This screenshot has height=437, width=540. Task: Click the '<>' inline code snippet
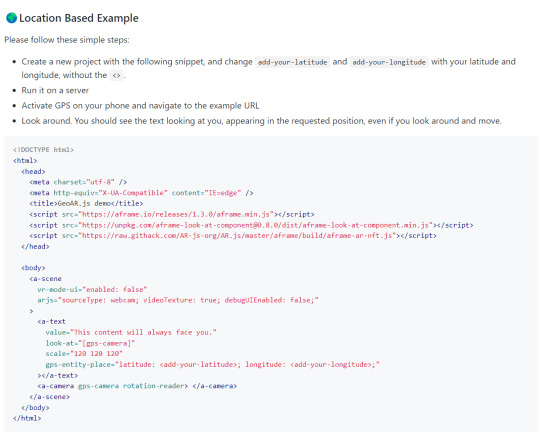[116, 75]
